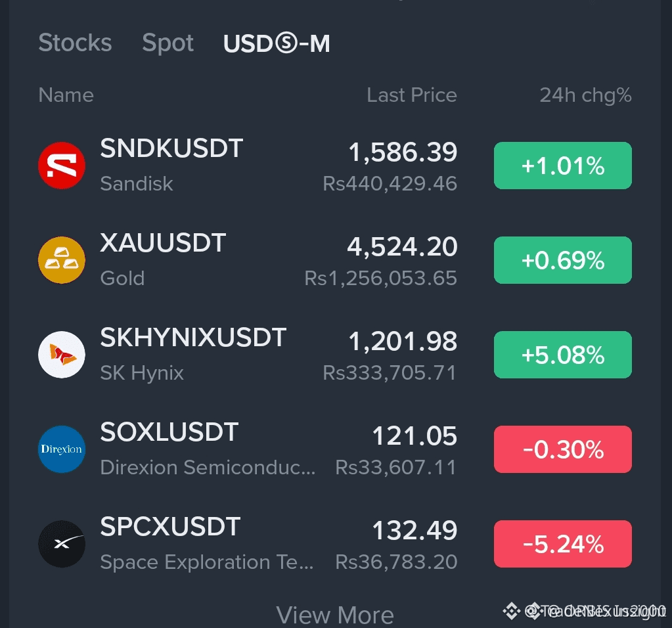672x628 pixels.
Task: Sort by 24h chg% column header
Action: point(585,95)
